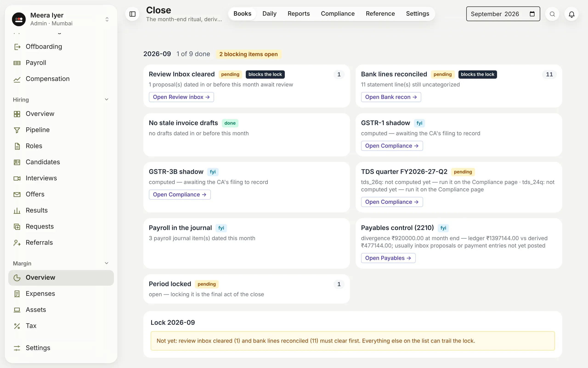
Task: Open search with the magnifier icon
Action: [x=552, y=14]
